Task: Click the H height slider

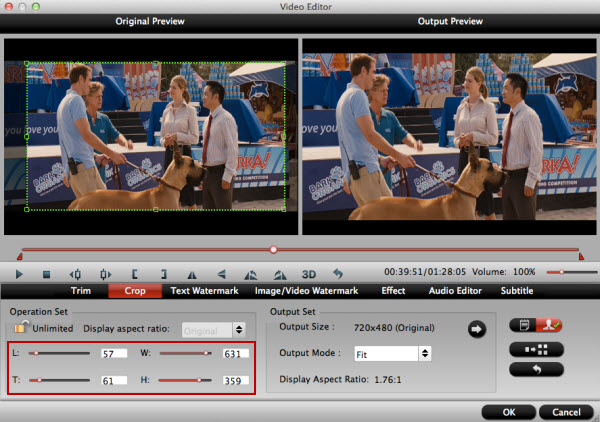Action: (185, 380)
